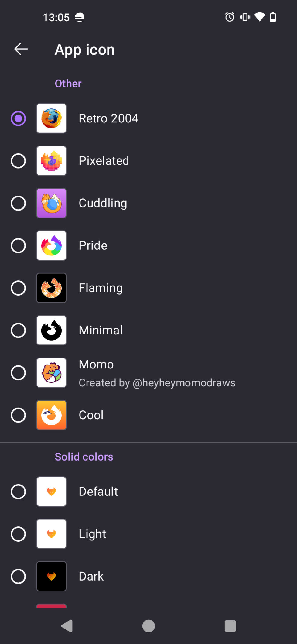297x644 pixels.
Task: Tap the Flaming app icon thumbnail
Action: click(x=51, y=288)
